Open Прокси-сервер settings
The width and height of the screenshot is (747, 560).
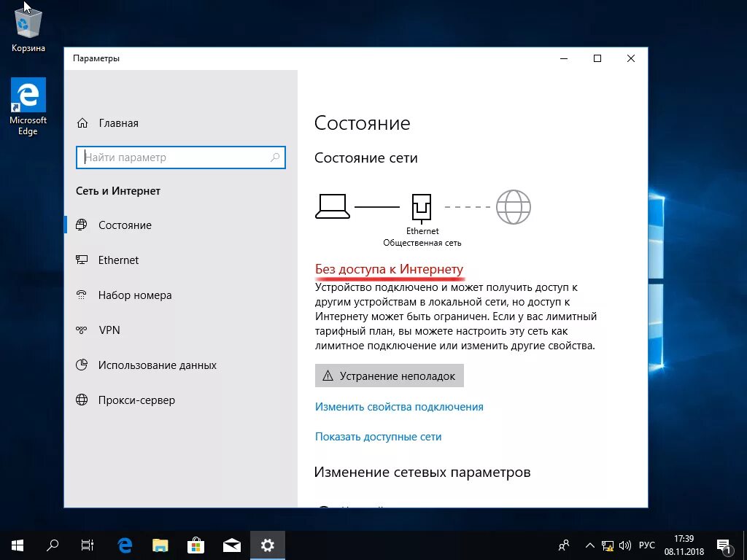[136, 400]
